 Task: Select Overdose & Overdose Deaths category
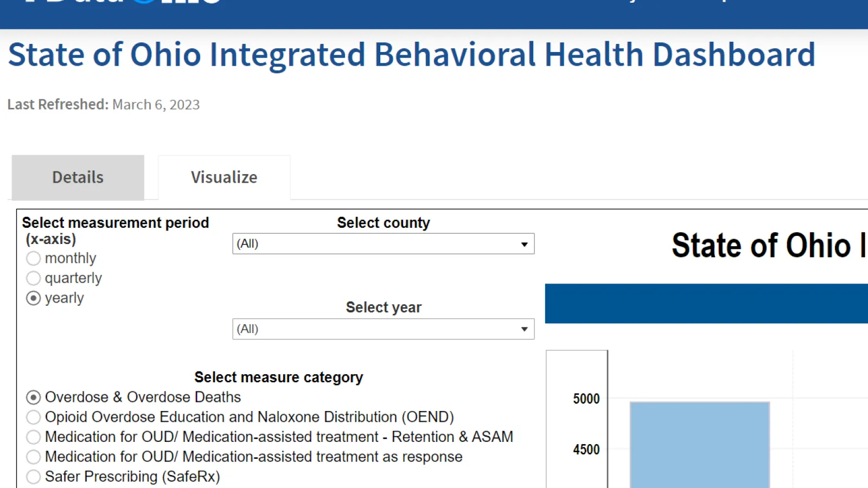tap(34, 397)
